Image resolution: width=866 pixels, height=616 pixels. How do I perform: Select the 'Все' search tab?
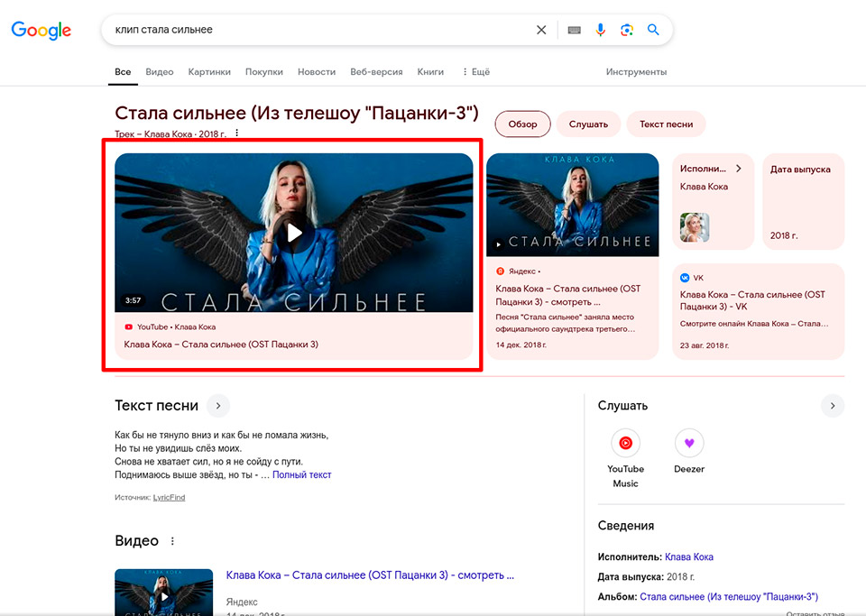tap(123, 72)
